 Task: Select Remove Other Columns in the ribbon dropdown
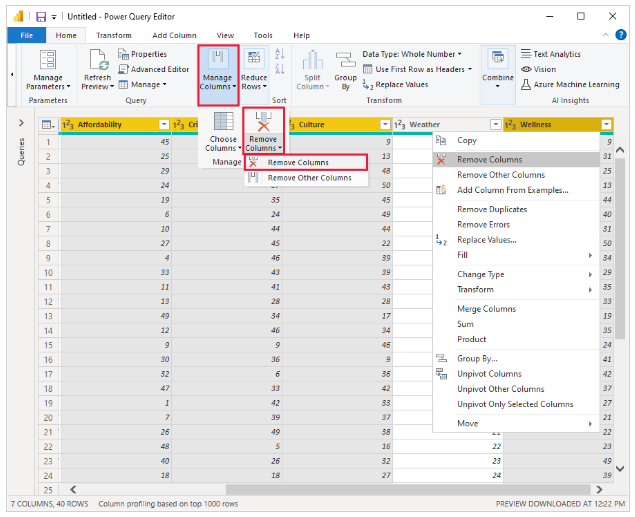(309, 178)
